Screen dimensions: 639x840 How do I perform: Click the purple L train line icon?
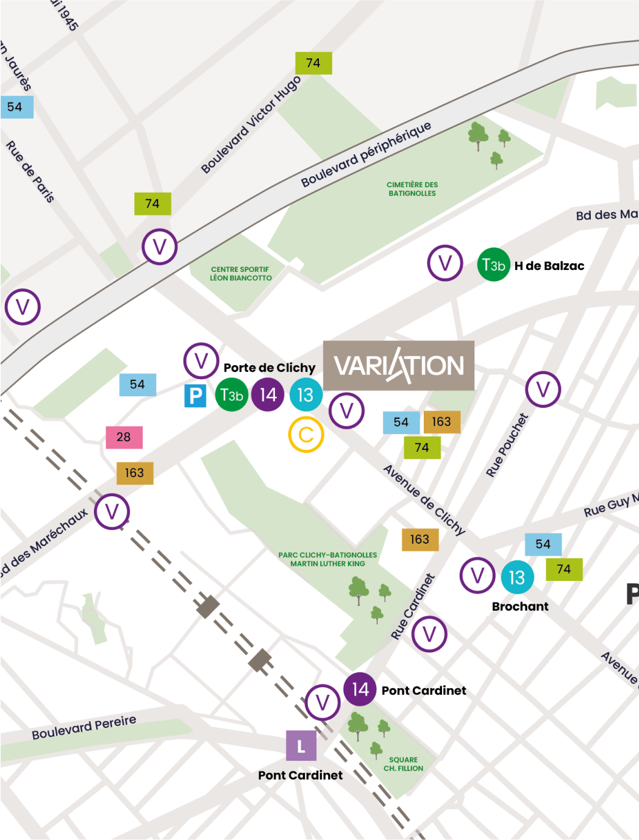(x=301, y=746)
